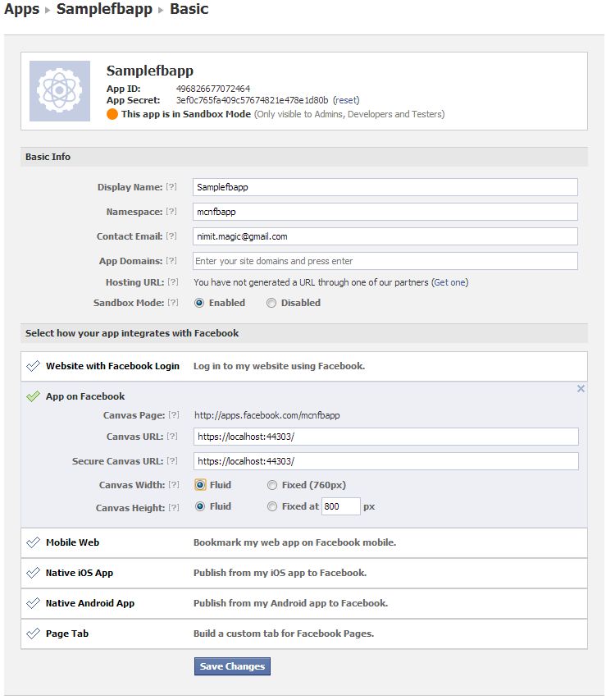Focus the App Domains input field
The image size is (606, 700).
pyautogui.click(x=385, y=261)
